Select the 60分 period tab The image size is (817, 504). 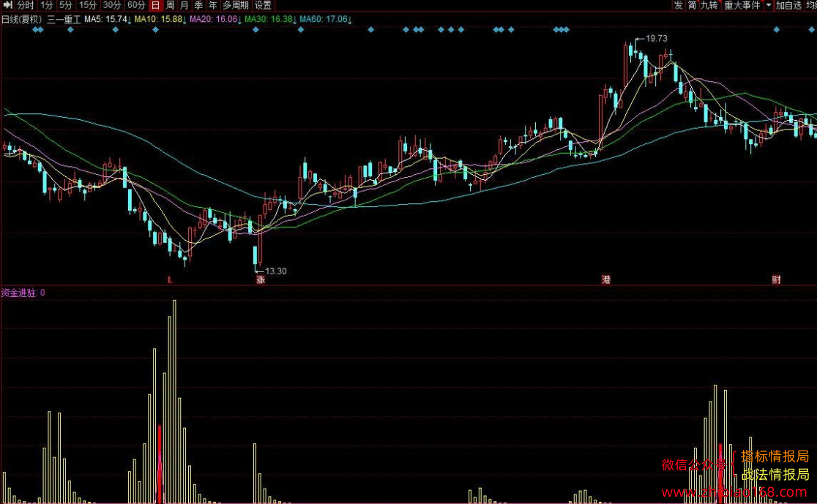coord(136,5)
